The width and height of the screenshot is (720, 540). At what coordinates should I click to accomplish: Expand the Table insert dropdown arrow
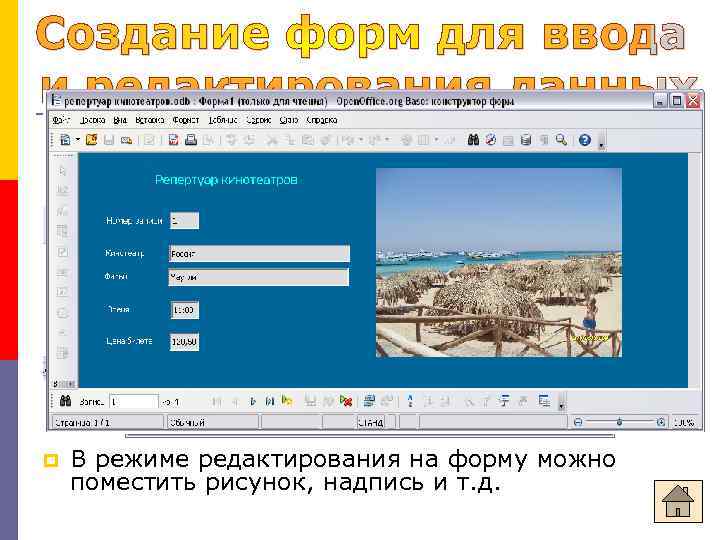point(436,140)
